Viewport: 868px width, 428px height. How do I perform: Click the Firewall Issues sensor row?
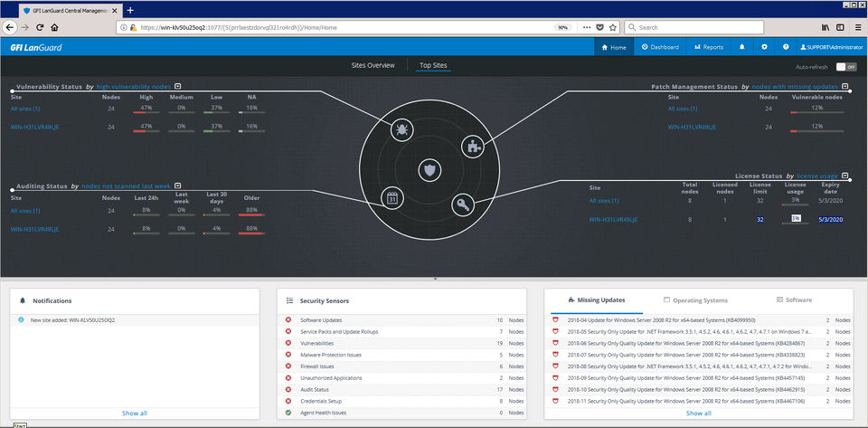click(403, 366)
